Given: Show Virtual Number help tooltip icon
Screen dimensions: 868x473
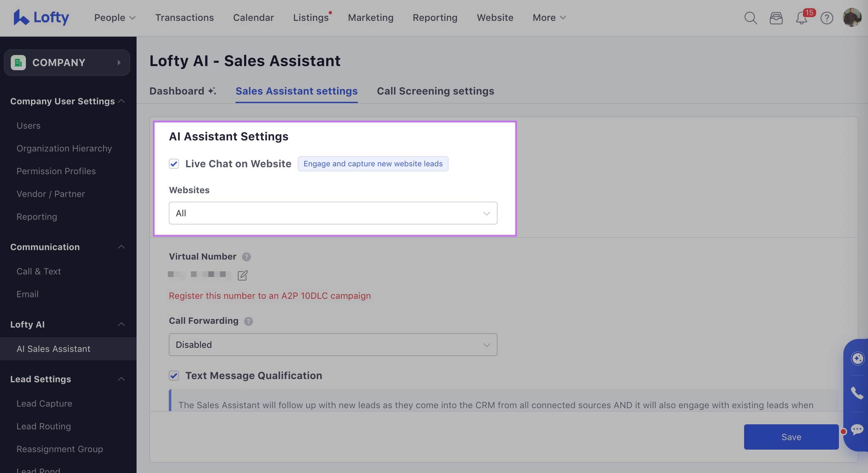Looking at the screenshot, I should point(246,257).
